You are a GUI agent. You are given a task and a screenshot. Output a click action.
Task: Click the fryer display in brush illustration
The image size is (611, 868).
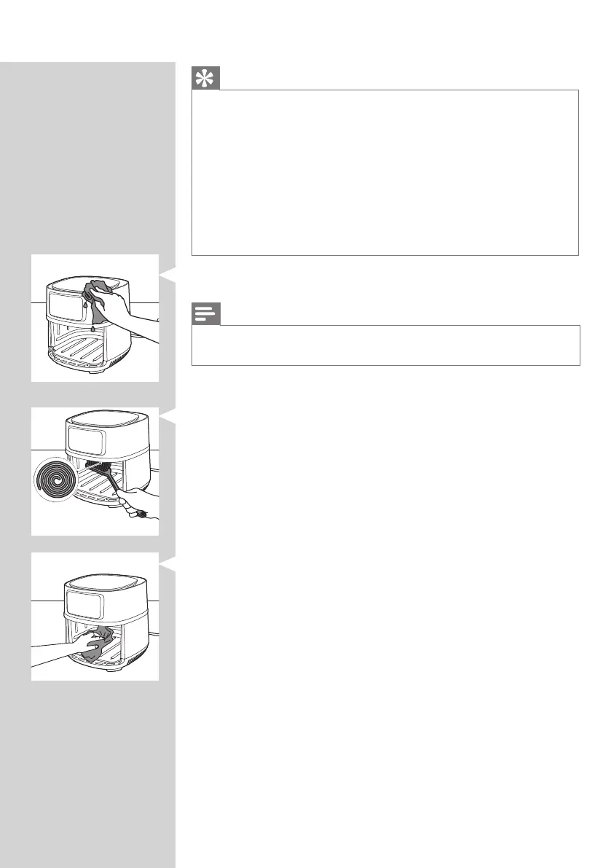pyautogui.click(x=86, y=441)
